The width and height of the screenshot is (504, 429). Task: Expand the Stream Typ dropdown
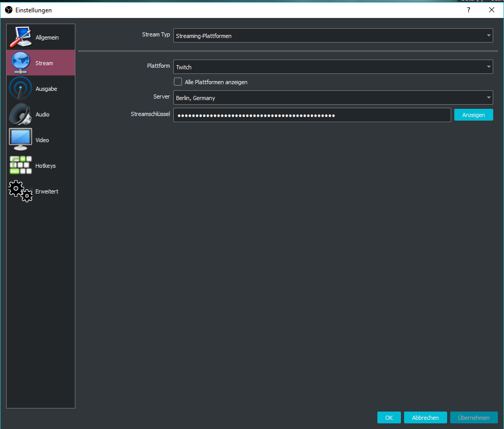(x=333, y=35)
